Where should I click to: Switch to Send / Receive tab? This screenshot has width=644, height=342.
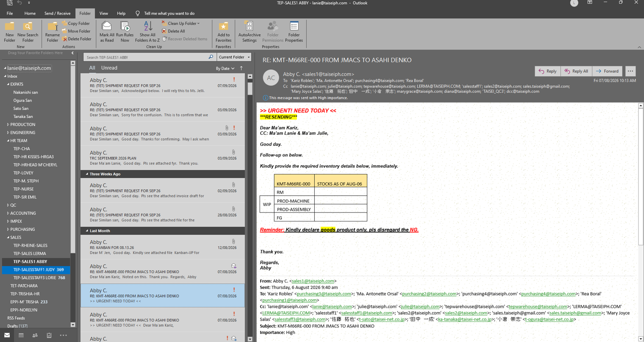tap(58, 13)
